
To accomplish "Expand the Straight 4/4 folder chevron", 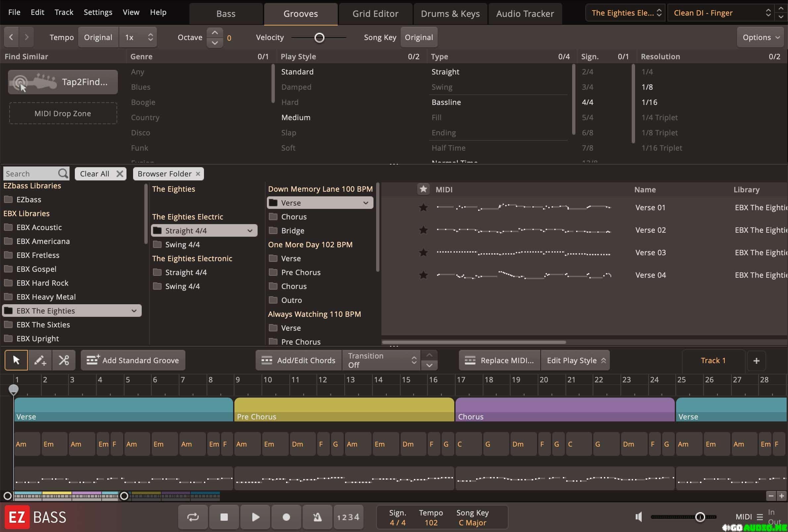I will pos(250,230).
